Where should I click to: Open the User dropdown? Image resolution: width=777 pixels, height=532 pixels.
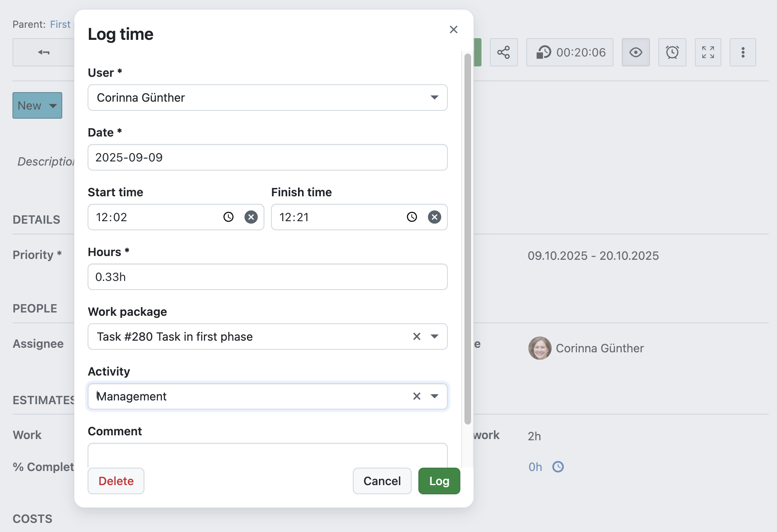coord(434,98)
